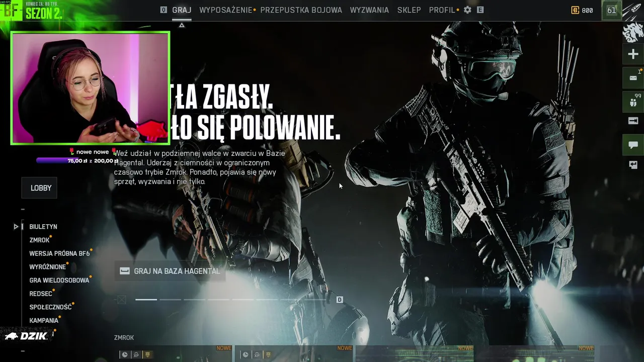Select REDSEC in the side menu
The height and width of the screenshot is (362, 644).
pos(41,294)
